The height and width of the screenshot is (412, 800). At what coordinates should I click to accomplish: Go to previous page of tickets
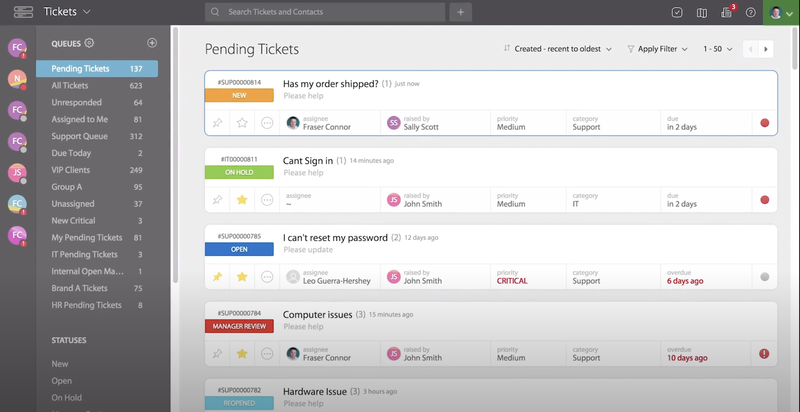tap(751, 49)
